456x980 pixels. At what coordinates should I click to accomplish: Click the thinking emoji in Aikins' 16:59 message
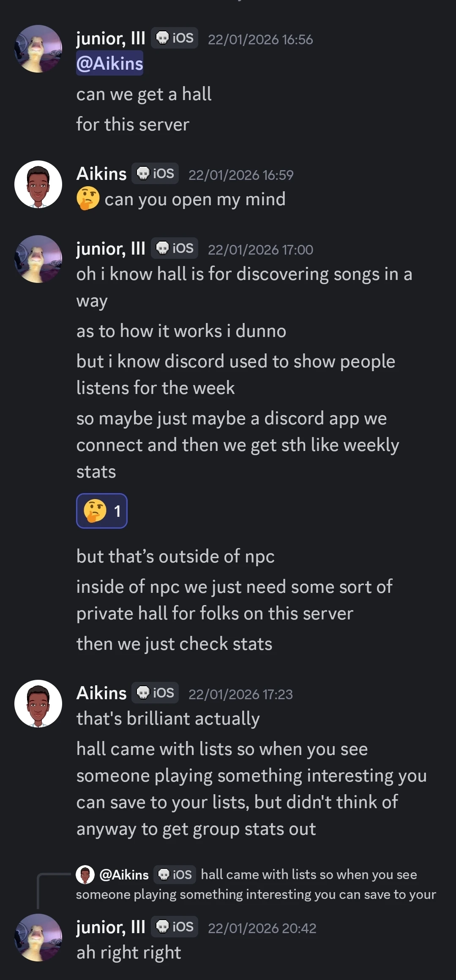click(88, 198)
